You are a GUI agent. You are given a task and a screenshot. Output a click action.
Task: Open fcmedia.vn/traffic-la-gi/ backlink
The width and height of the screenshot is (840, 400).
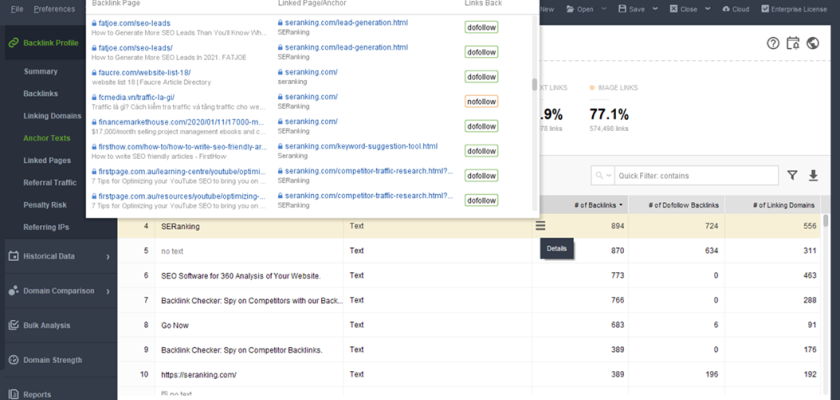pyautogui.click(x=137, y=97)
